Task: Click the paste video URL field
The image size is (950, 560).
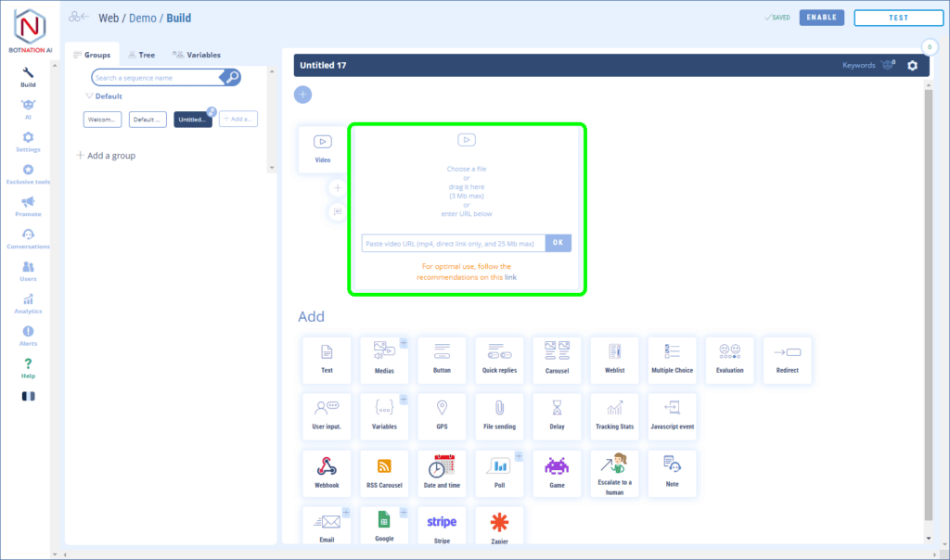Action: pos(453,243)
